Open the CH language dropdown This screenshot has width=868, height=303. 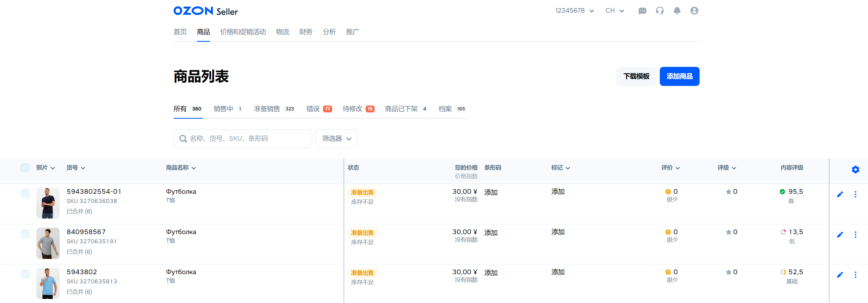(x=614, y=11)
